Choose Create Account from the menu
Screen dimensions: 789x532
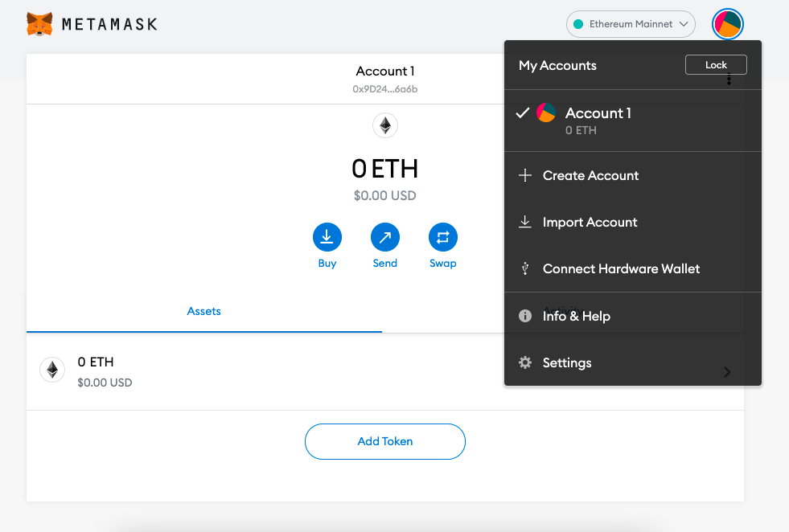632,175
